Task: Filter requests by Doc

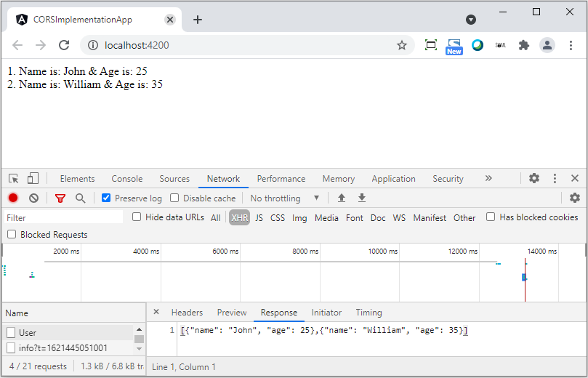Action: coord(378,218)
